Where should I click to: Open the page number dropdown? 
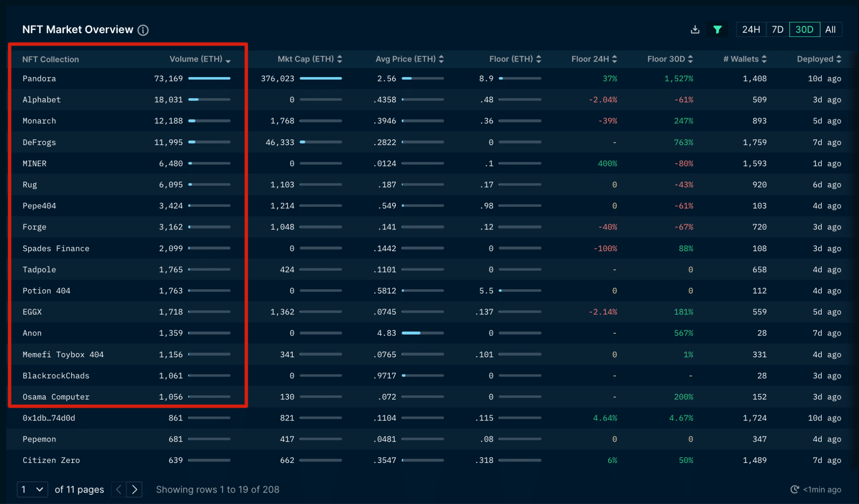click(32, 489)
